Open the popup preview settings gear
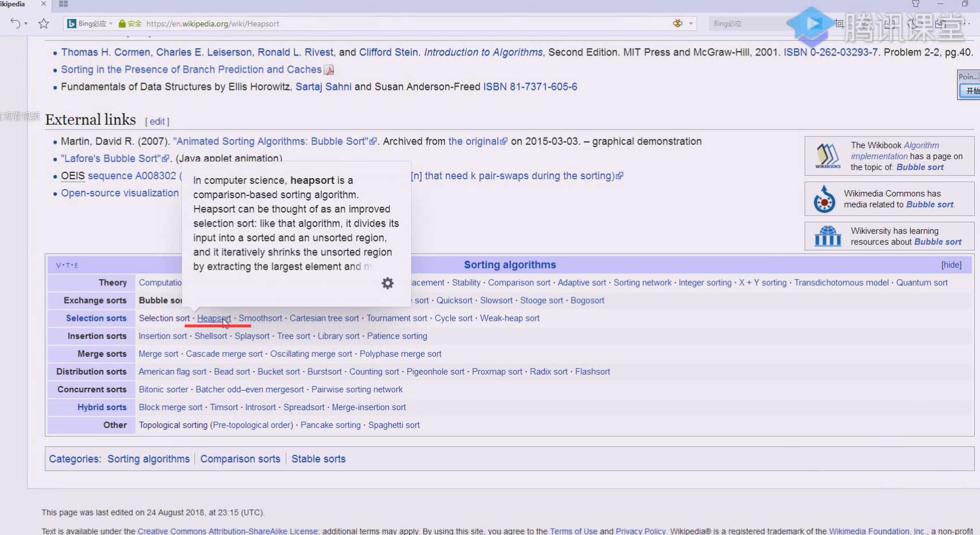 (x=388, y=283)
